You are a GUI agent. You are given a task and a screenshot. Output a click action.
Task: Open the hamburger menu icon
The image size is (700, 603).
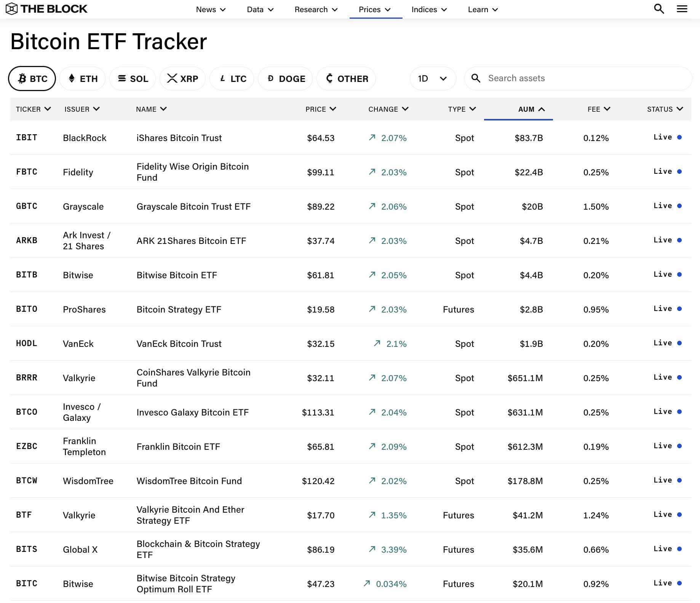click(x=682, y=9)
